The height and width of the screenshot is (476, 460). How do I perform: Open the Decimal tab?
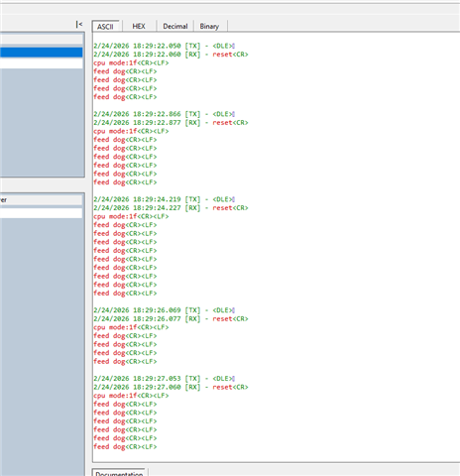pos(175,27)
